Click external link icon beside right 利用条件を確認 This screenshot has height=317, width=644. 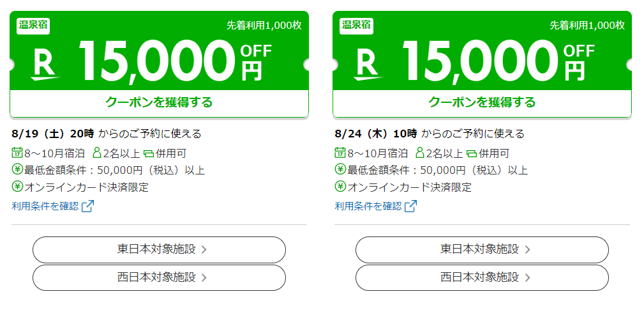point(410,206)
